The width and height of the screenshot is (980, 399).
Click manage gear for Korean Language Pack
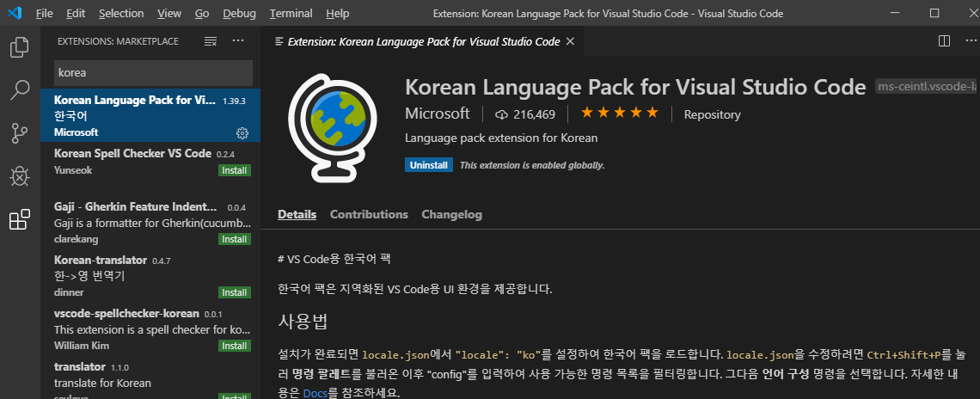242,132
